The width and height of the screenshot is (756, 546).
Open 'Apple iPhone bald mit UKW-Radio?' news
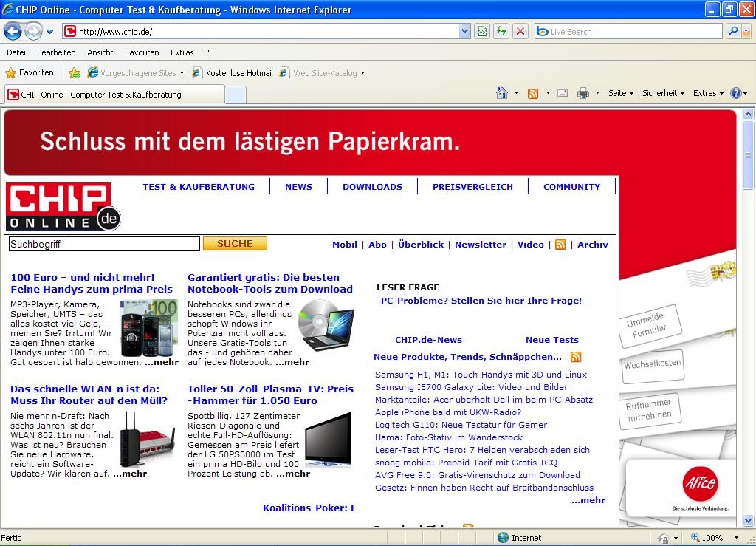tap(448, 412)
